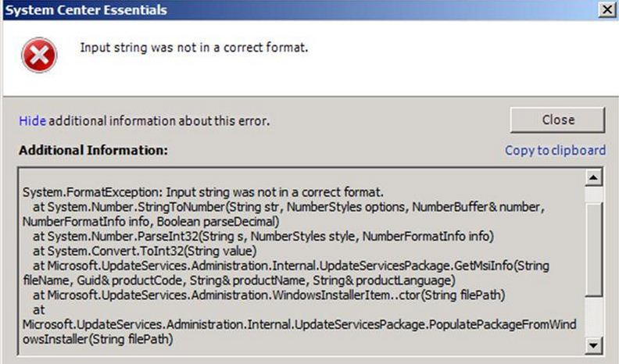Viewport: 619px width, 364px height.
Task: Copy error details to clipboard
Action: click(x=555, y=150)
